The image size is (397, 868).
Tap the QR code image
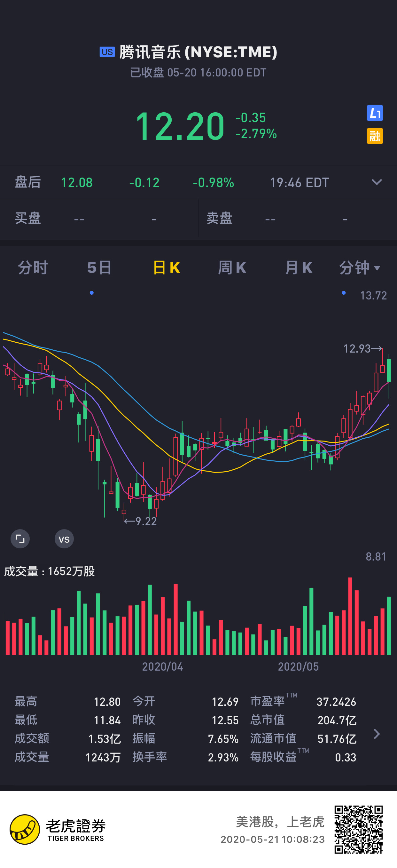[x=358, y=829]
